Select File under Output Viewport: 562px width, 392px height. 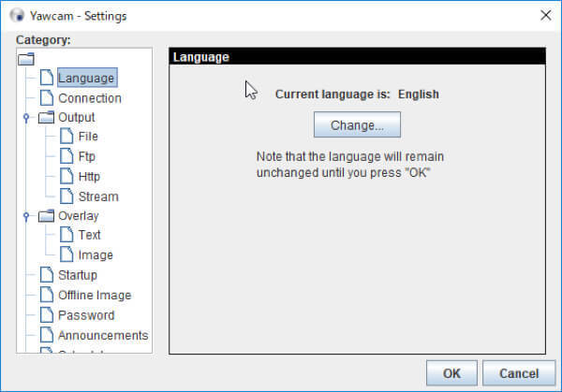coord(88,137)
